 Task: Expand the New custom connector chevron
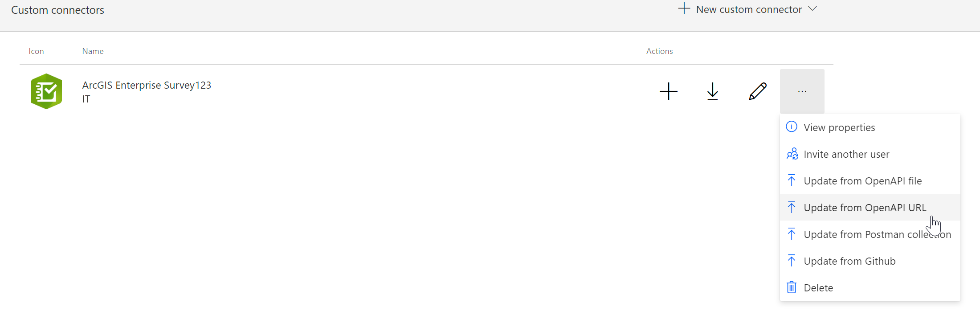813,9
